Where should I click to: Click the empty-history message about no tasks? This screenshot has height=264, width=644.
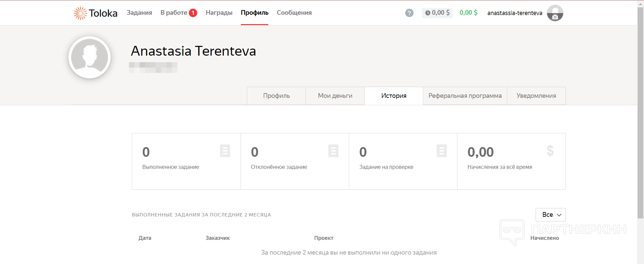pyautogui.click(x=349, y=253)
